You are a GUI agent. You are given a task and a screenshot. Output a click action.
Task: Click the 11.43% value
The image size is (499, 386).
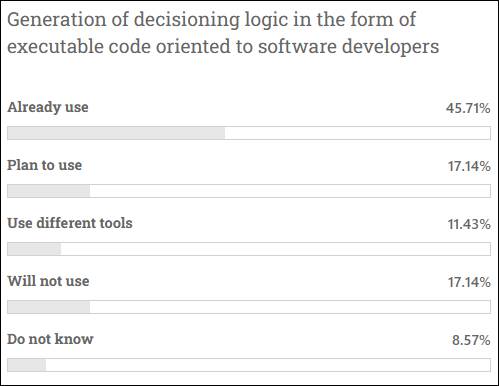pos(469,224)
